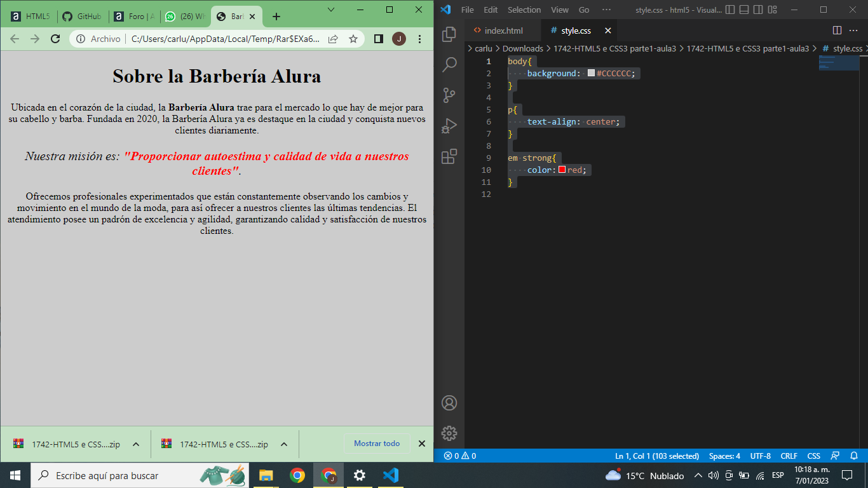
Task: Open editor More Actions ellipsis
Action: (855, 30)
